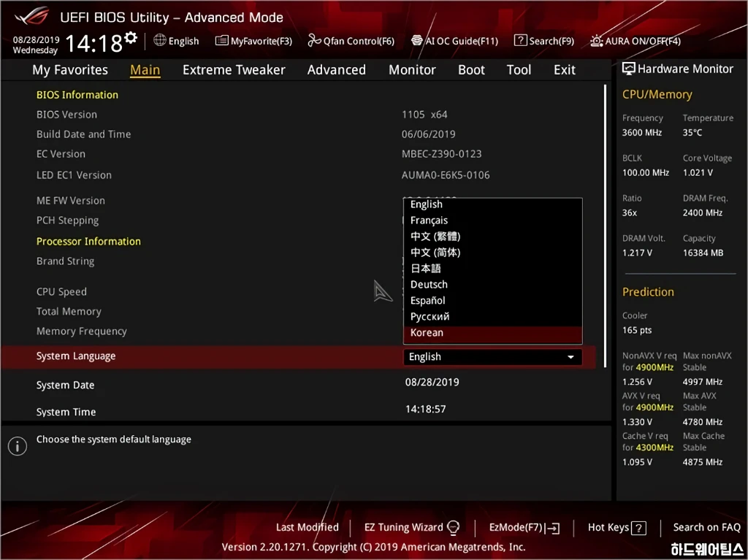Select the System Language row
Screen dimensions: 748x560
(x=299, y=357)
